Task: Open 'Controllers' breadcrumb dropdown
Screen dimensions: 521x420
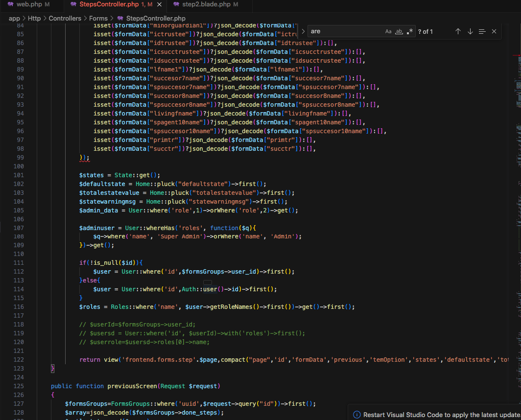Action: [x=65, y=19]
